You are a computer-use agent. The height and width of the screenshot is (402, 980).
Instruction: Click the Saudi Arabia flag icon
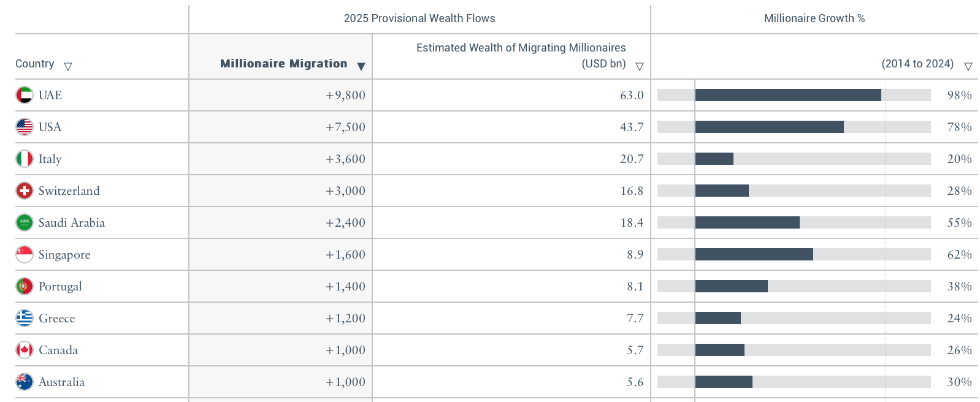tap(25, 222)
